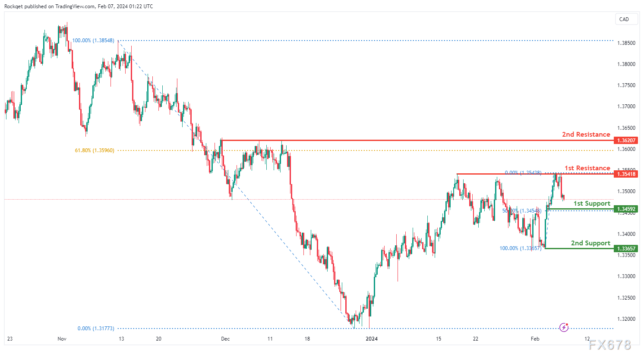Click the purple lightning event icon

564,328
